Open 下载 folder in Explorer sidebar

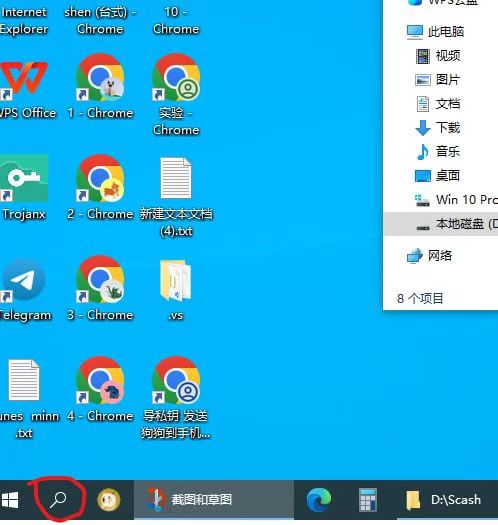(438, 128)
